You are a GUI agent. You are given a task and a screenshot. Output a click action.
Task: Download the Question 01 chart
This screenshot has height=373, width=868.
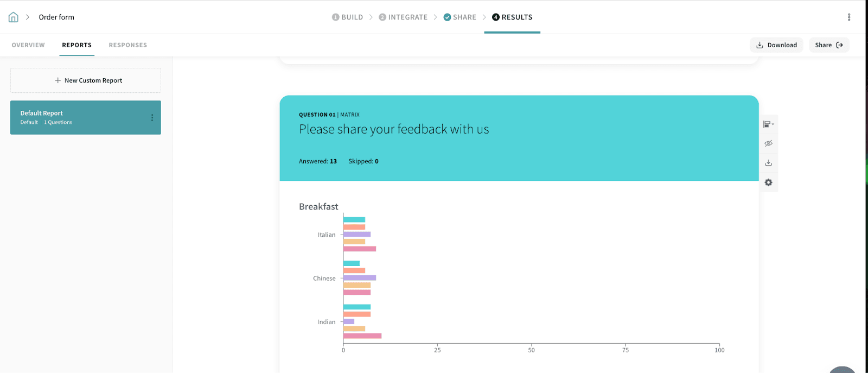(768, 163)
